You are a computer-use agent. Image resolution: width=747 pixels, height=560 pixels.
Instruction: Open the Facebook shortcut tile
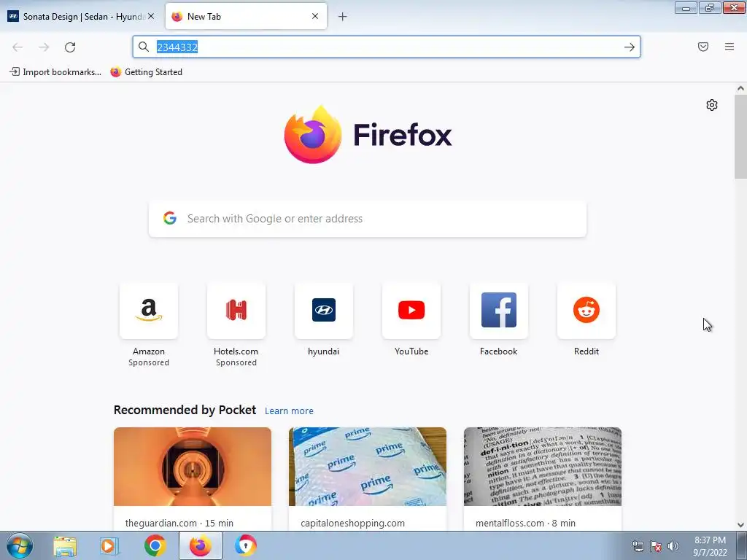[499, 311]
